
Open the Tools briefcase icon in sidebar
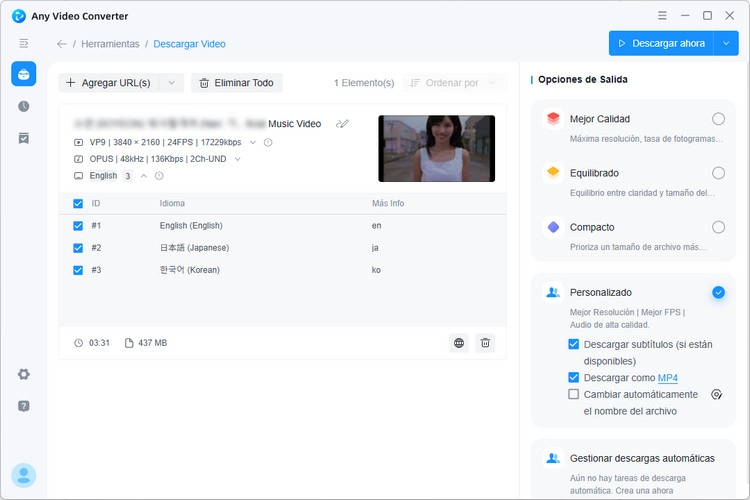click(23, 74)
